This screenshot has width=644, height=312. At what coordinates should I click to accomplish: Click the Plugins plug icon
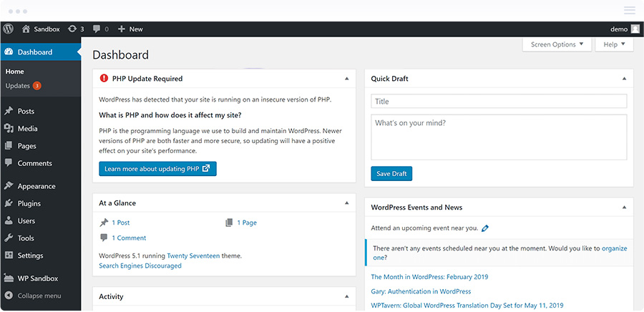8,203
